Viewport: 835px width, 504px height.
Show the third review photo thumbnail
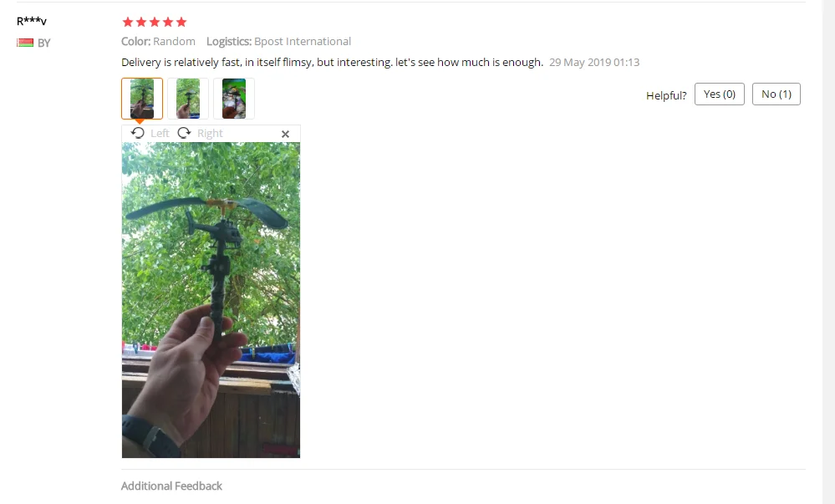pos(234,99)
